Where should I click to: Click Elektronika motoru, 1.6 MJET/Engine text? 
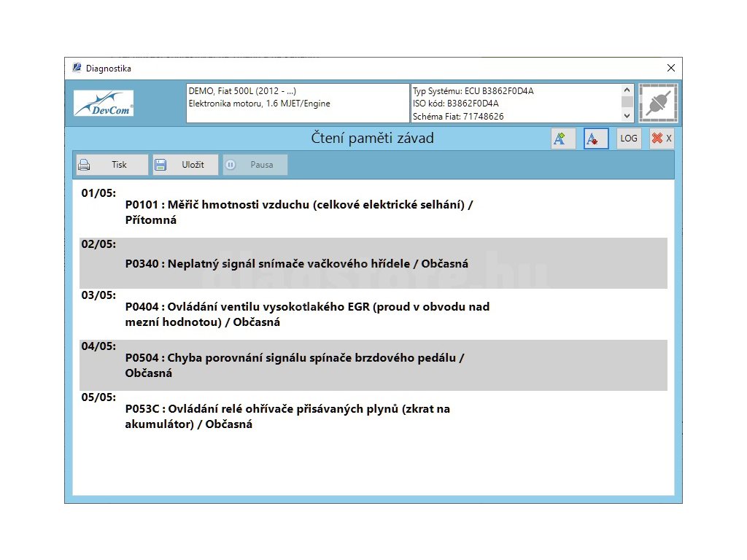click(259, 104)
